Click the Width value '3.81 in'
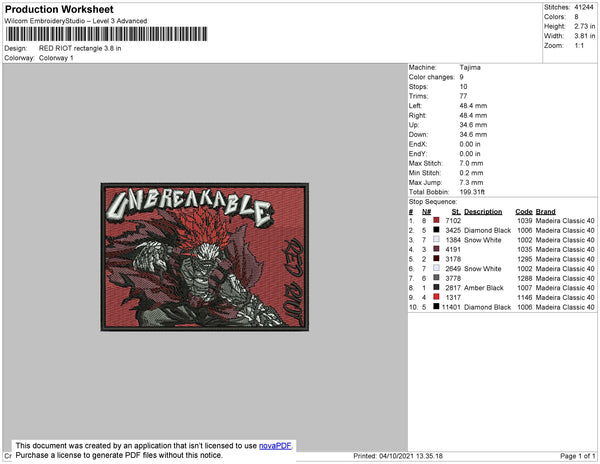Image resolution: width=600 pixels, height=464 pixels. point(585,36)
